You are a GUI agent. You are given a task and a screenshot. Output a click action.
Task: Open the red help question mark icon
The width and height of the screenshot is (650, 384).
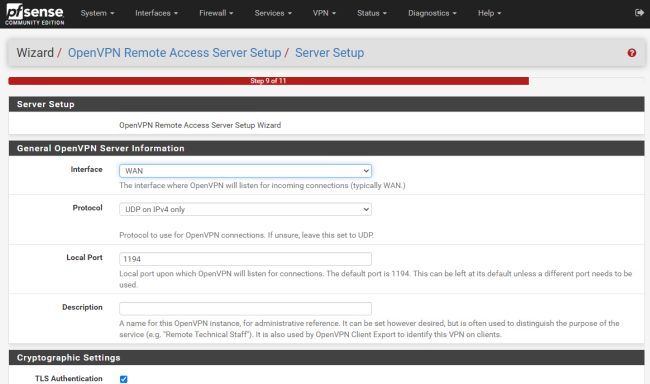point(631,53)
